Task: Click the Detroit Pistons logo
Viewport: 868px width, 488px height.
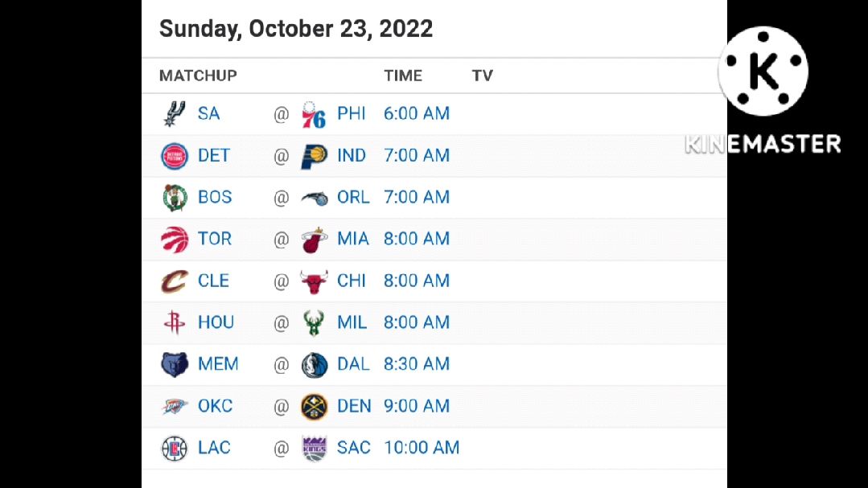Action: click(175, 156)
